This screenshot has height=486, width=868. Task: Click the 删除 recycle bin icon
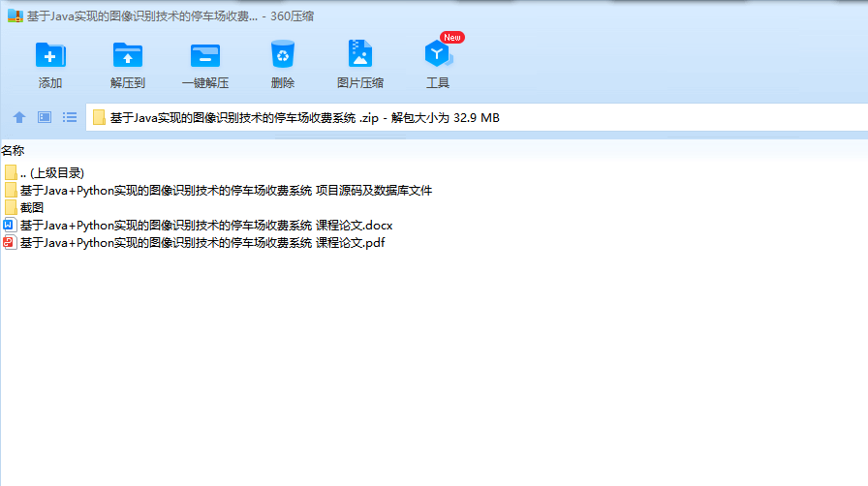pyautogui.click(x=282, y=54)
